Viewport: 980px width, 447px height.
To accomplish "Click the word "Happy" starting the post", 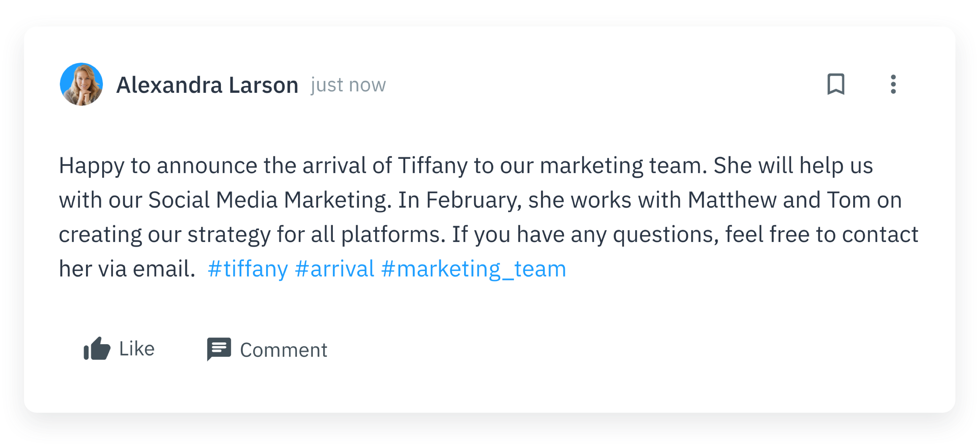I will (x=92, y=166).
